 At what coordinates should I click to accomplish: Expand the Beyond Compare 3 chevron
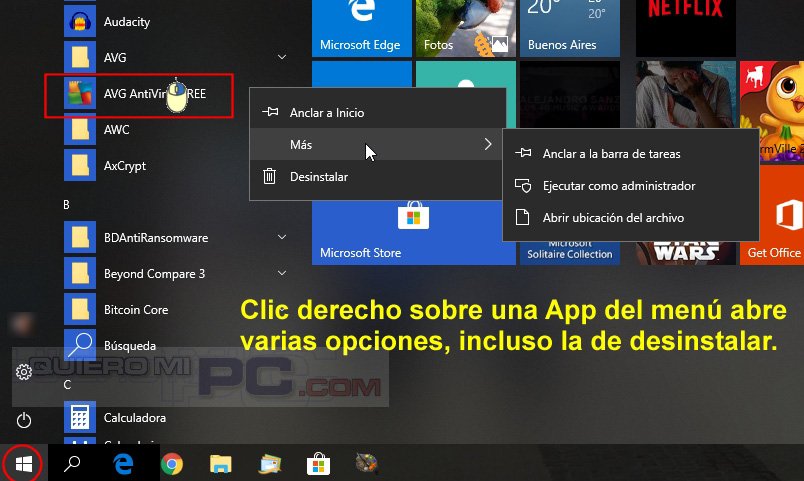pyautogui.click(x=282, y=273)
